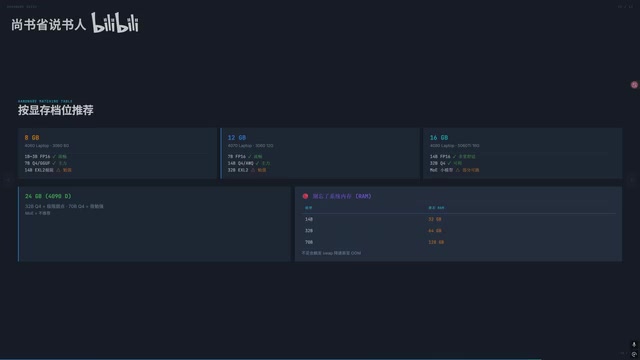
Task: Click the pink round avatar icon
Action: pos(634,85)
